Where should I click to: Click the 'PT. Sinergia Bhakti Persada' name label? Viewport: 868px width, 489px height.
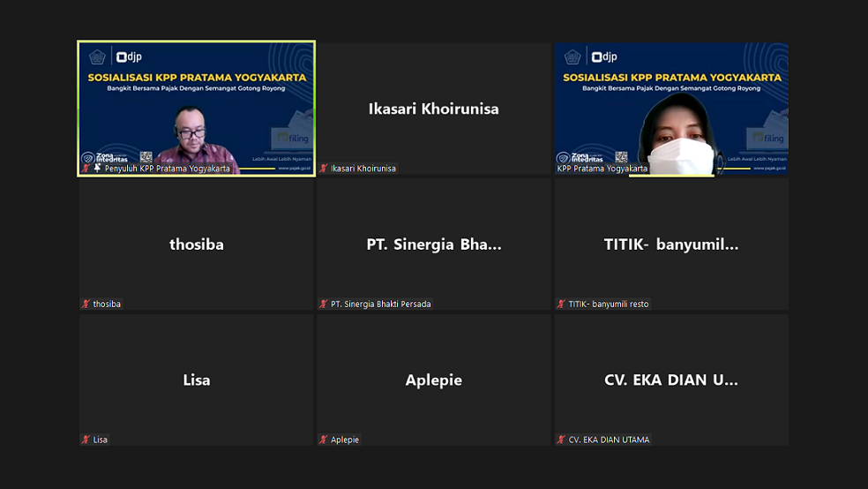[x=381, y=305]
